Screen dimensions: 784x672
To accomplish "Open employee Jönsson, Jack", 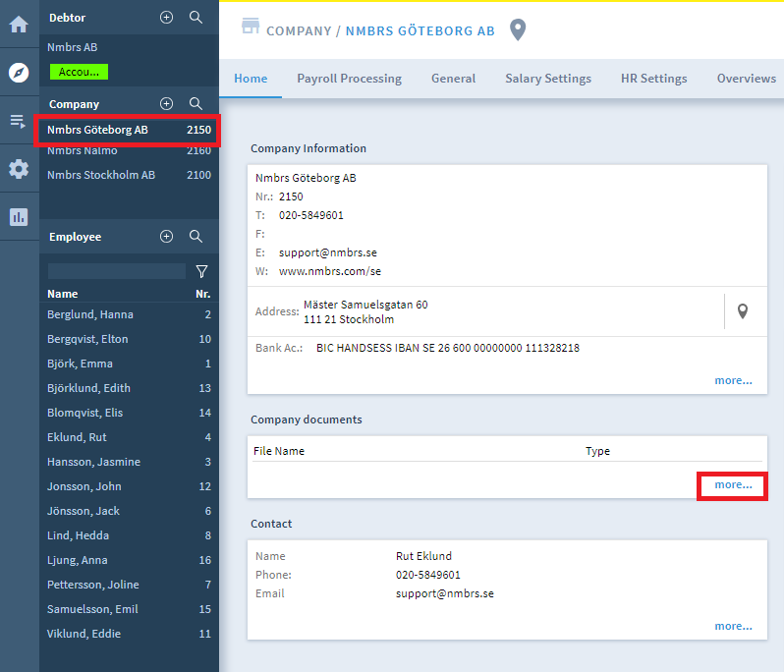I will pyautogui.click(x=129, y=511).
